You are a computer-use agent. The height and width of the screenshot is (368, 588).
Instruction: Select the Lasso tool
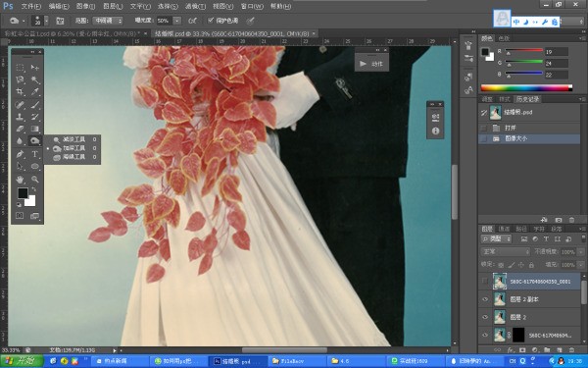click(20, 79)
